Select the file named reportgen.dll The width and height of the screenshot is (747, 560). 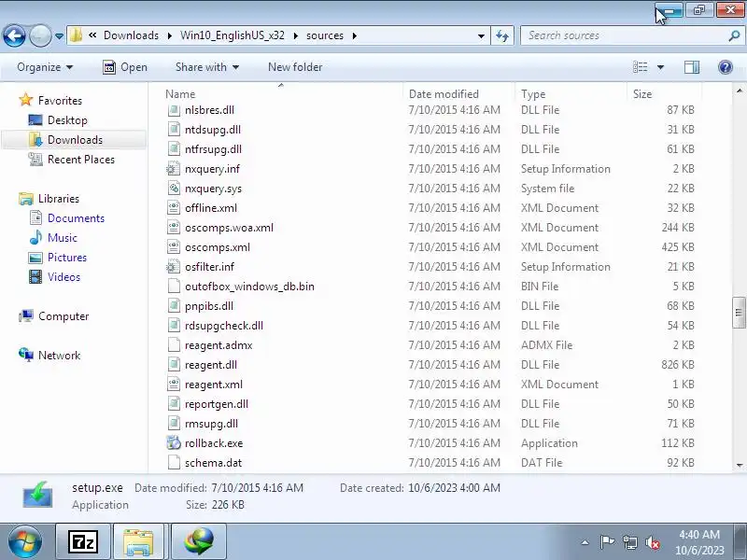[x=217, y=404]
